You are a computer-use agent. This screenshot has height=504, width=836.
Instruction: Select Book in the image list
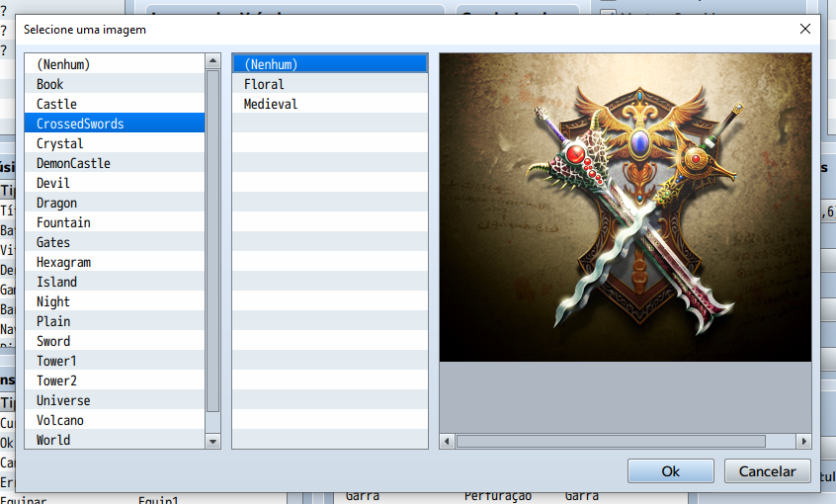115,84
